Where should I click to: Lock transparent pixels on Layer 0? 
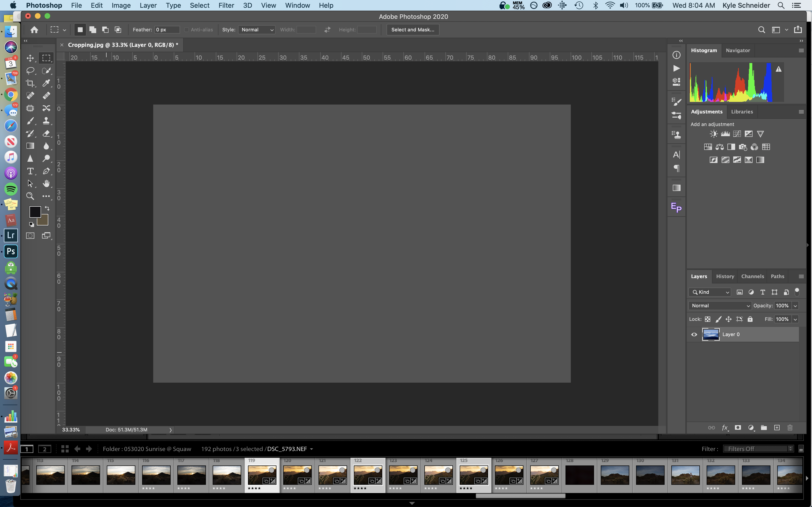(707, 319)
